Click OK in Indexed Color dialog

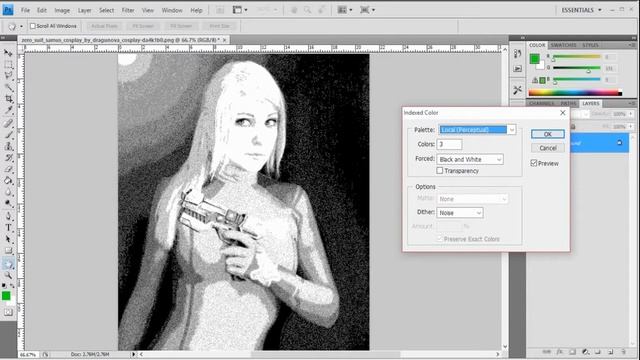click(x=548, y=134)
